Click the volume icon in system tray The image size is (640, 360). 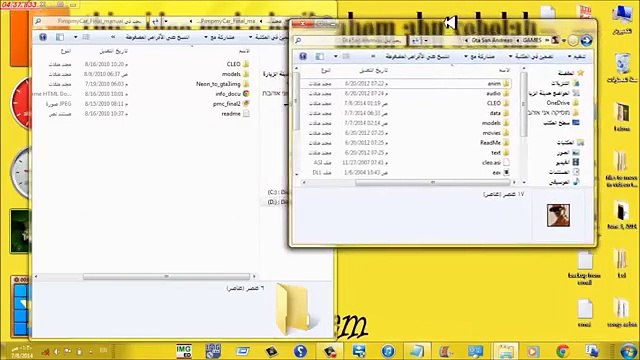click(x=56, y=351)
